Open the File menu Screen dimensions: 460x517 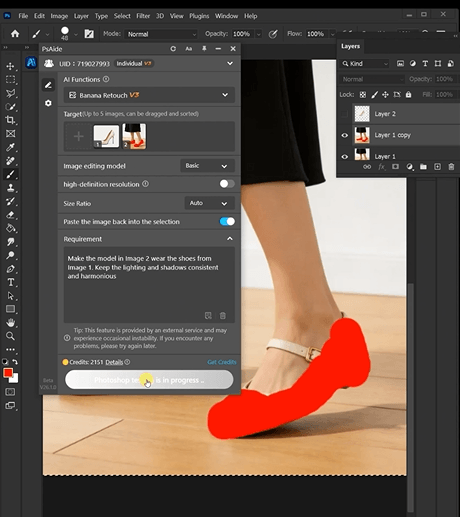[23, 16]
